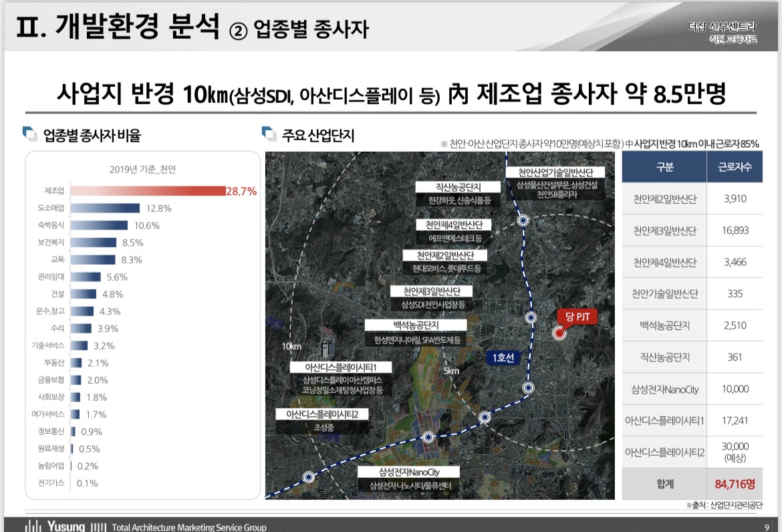Select the 숙박음식 row label

point(51,225)
